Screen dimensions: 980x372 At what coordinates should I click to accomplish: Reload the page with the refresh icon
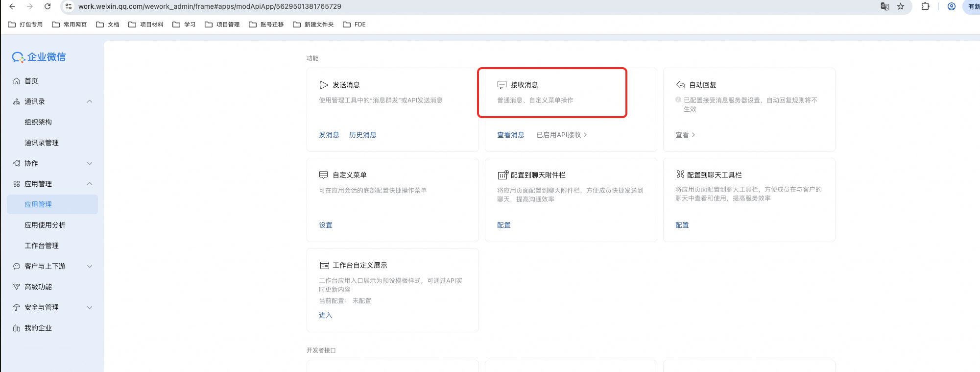48,6
